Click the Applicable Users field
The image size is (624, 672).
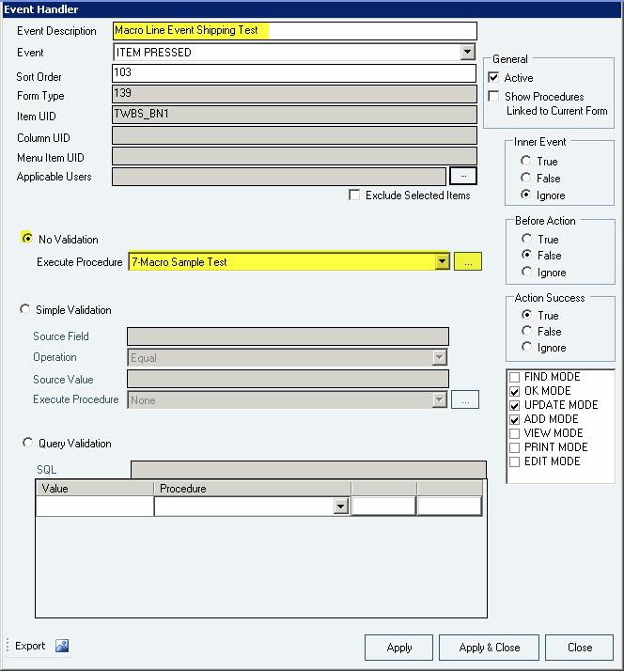coord(279,177)
